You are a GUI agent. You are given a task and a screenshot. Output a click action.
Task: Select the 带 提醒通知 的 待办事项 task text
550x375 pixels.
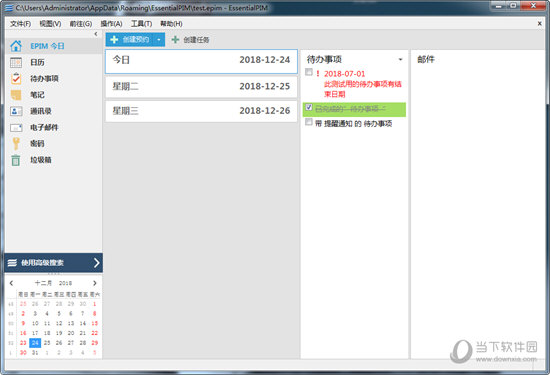[354, 123]
